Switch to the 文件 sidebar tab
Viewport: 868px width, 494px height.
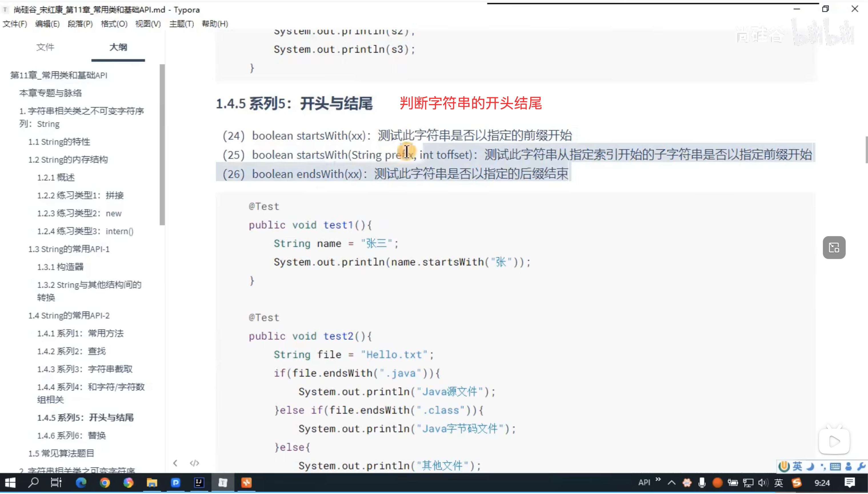[x=45, y=47]
